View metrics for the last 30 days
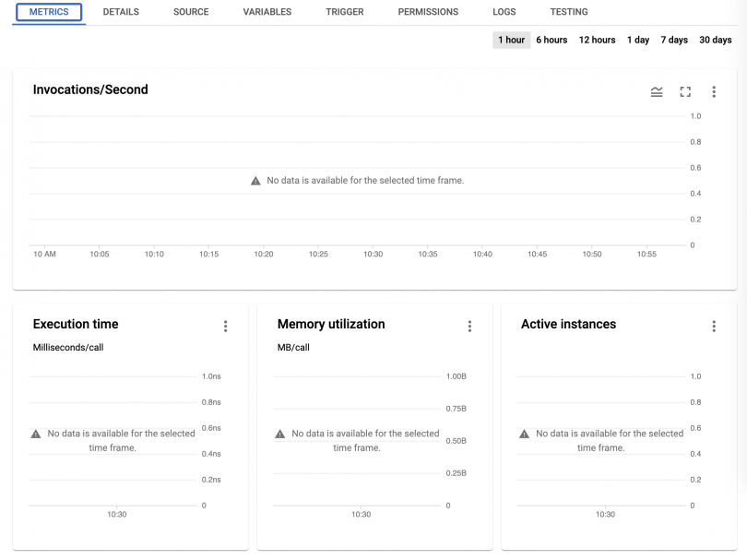747x560 pixels. tap(715, 40)
